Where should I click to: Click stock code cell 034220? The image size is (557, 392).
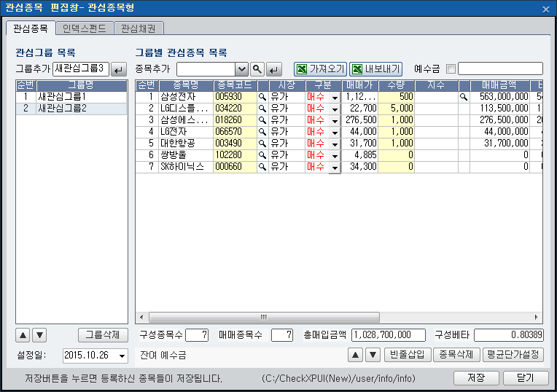pyautogui.click(x=235, y=109)
